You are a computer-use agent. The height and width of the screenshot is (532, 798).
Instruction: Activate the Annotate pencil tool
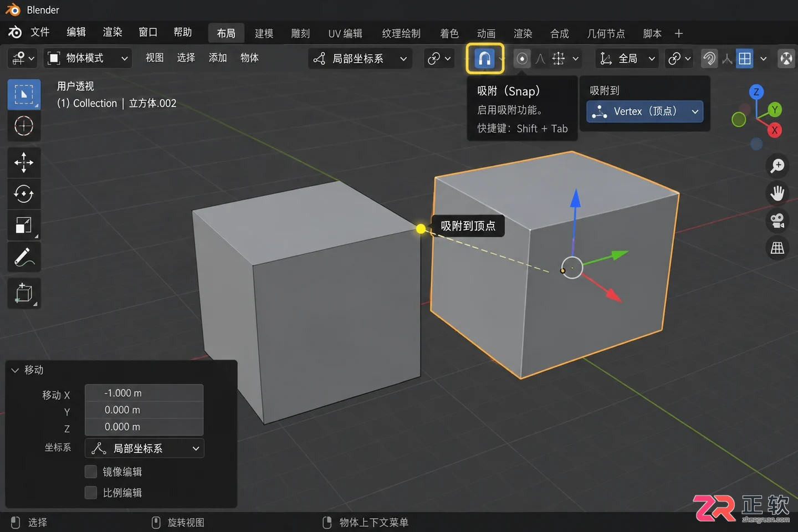(x=24, y=257)
